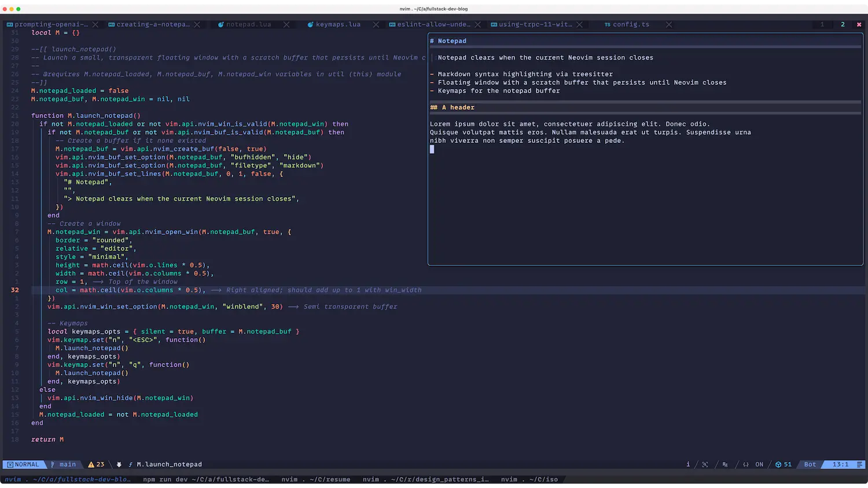Click 'Markdown syntax highlighting via treesitter' bullet
Viewport: 868px width, 488px height.
tap(525, 74)
